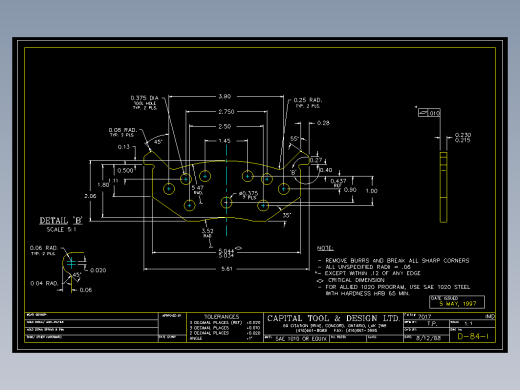Click the drawn-by initials T.P.
This screenshot has width=520, height=390.
click(432, 323)
